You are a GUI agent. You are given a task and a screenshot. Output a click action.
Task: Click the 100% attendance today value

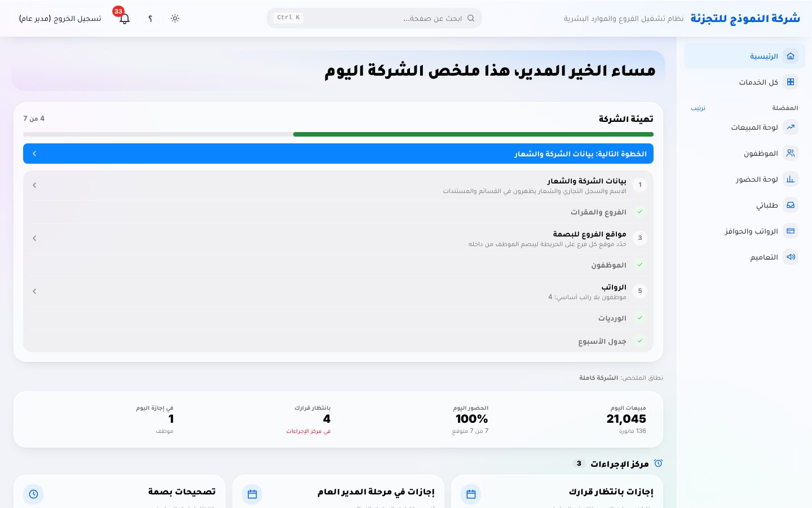coord(472,419)
